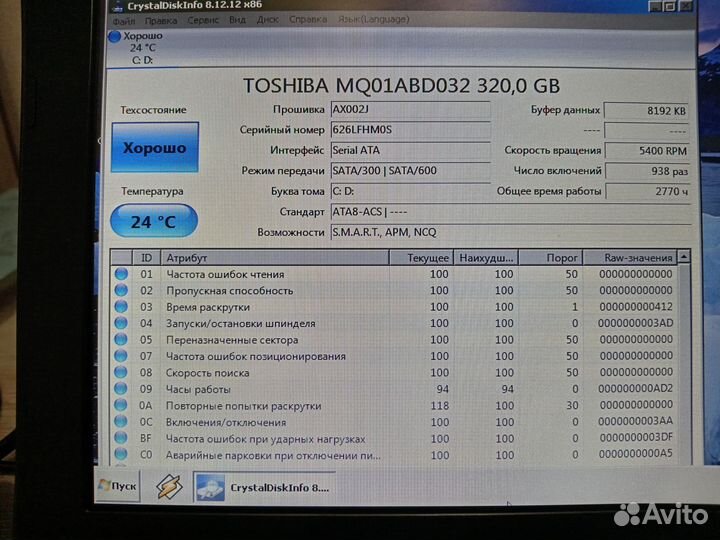Click the Возможности field S.M.A.R.T., APM, NCQ
This screenshot has width=720, height=540.
point(510,232)
